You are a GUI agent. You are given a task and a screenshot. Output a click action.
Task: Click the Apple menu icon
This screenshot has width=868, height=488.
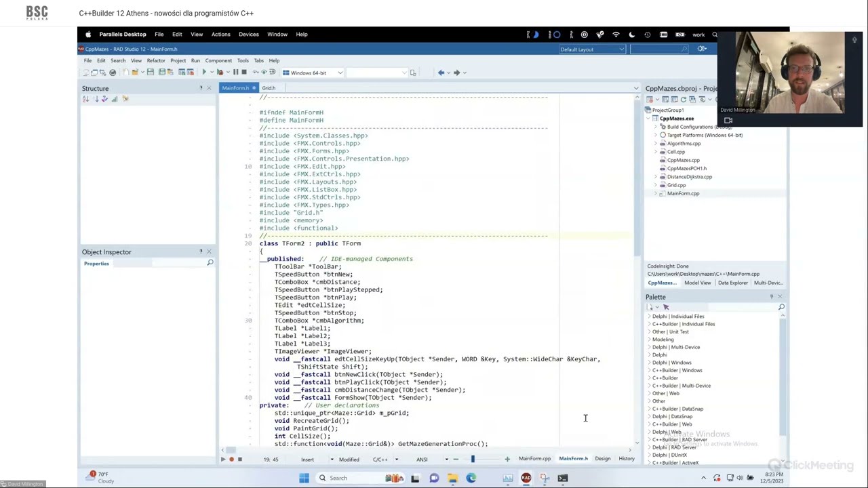pyautogui.click(x=87, y=34)
